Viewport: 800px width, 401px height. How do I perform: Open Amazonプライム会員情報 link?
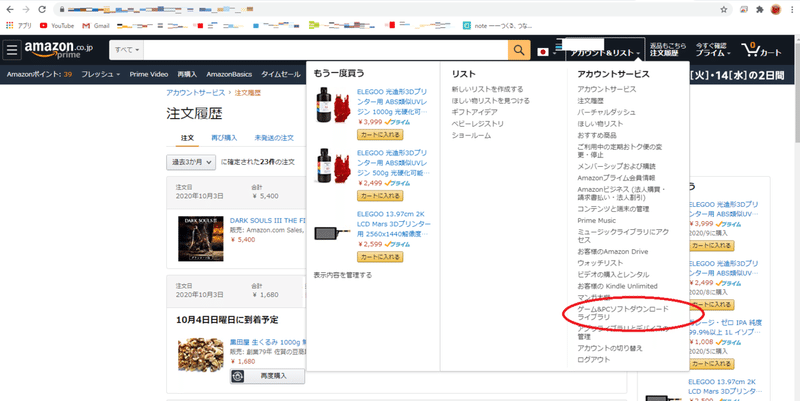click(x=616, y=178)
